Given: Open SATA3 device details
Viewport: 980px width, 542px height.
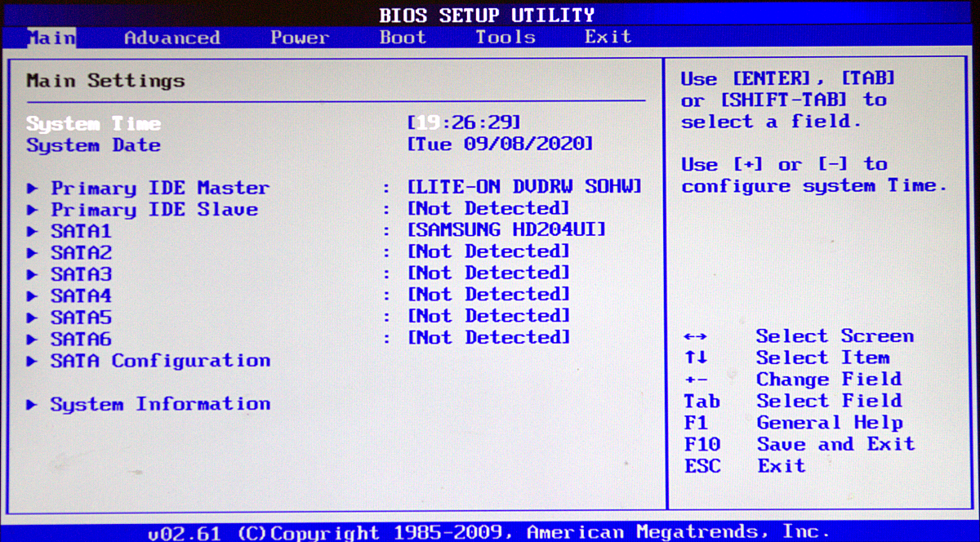Looking at the screenshot, I should click(81, 274).
